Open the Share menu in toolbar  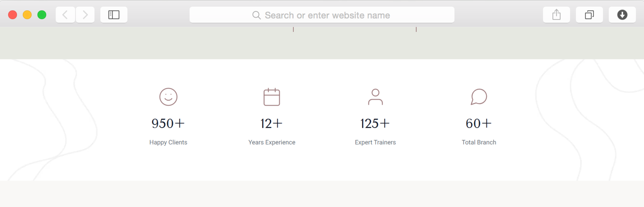[x=556, y=15]
